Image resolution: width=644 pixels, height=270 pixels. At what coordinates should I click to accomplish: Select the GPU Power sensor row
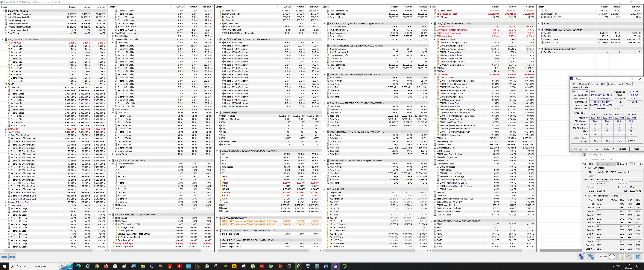click(483, 75)
